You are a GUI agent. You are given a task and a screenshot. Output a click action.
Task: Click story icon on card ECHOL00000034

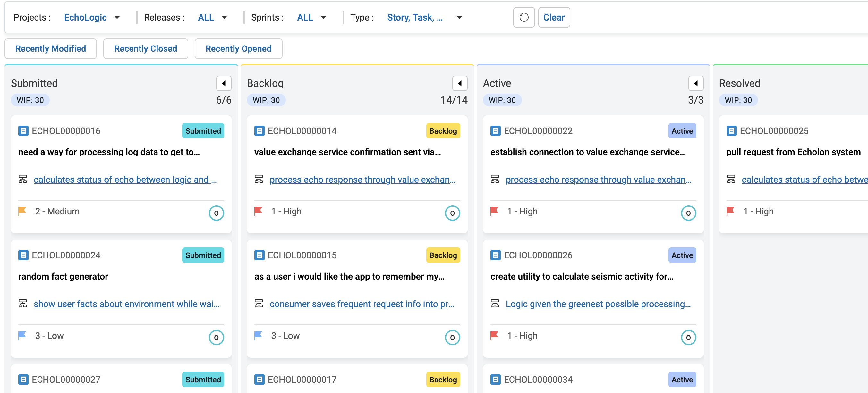[x=495, y=379]
